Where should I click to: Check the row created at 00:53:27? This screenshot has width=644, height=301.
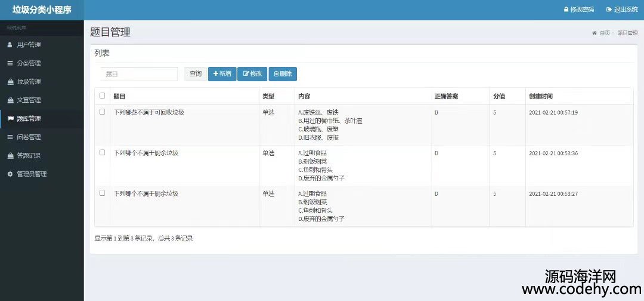[x=103, y=193]
